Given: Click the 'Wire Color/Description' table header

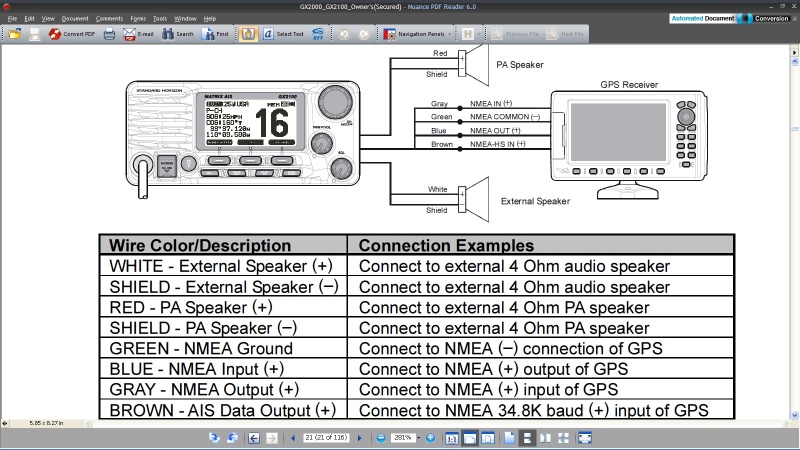Looking at the screenshot, I should 199,245.
